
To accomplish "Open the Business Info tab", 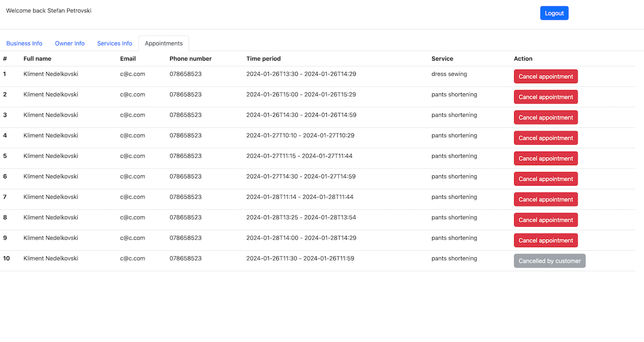I will coord(24,43).
